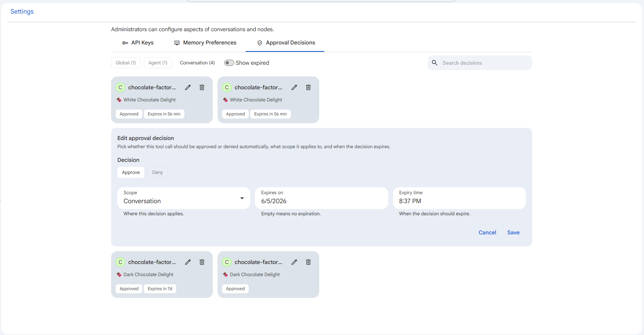
Task: Click the Memory Preferences tab icon
Action: pyautogui.click(x=177, y=43)
